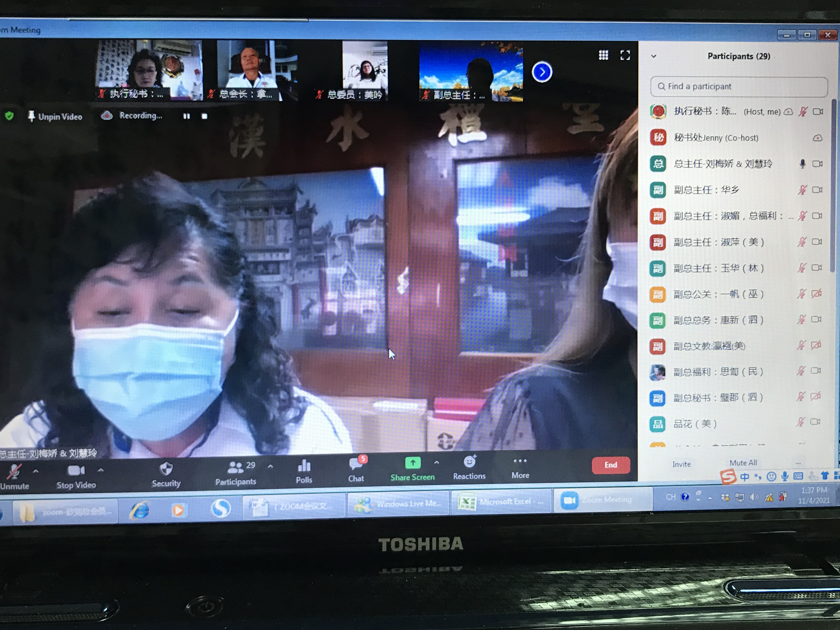Expand audio options arrow beside Unmute

pyautogui.click(x=36, y=471)
